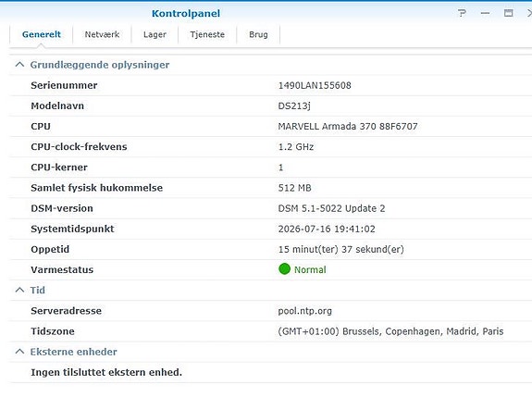The width and height of the screenshot is (532, 410).
Task: Collapse the Tid section
Action: coord(19,291)
